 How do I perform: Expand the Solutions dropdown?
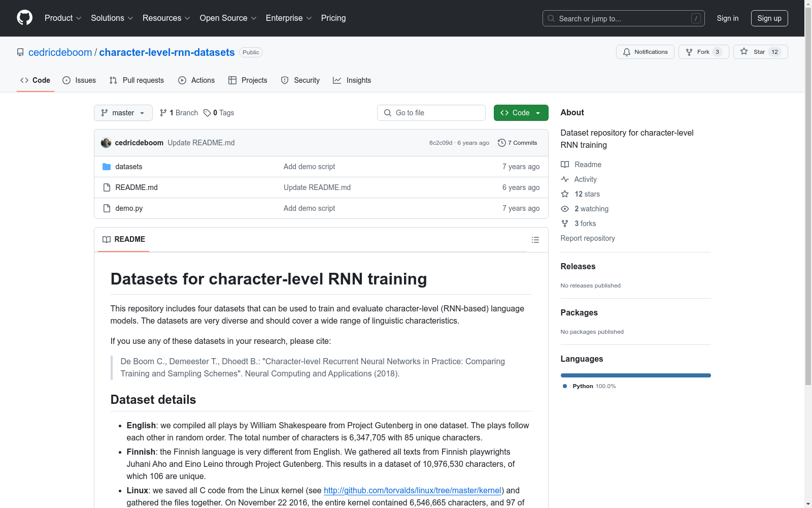point(112,18)
